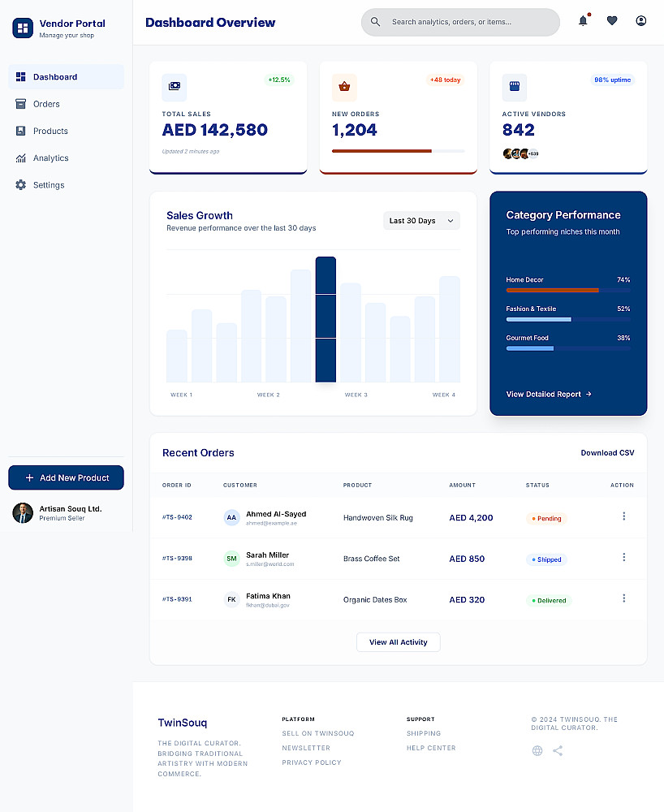The height and width of the screenshot is (812, 664).
Task: Click the globe icon in footer
Action: coord(537,750)
